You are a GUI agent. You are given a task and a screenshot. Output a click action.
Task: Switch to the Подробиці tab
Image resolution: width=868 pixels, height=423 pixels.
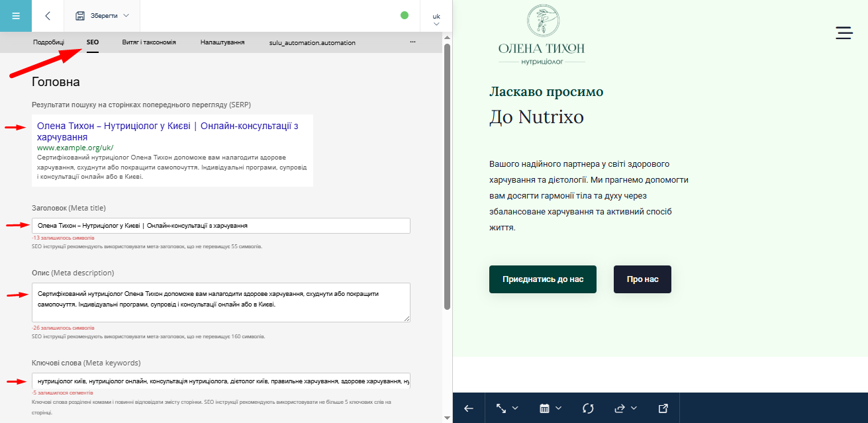click(48, 42)
